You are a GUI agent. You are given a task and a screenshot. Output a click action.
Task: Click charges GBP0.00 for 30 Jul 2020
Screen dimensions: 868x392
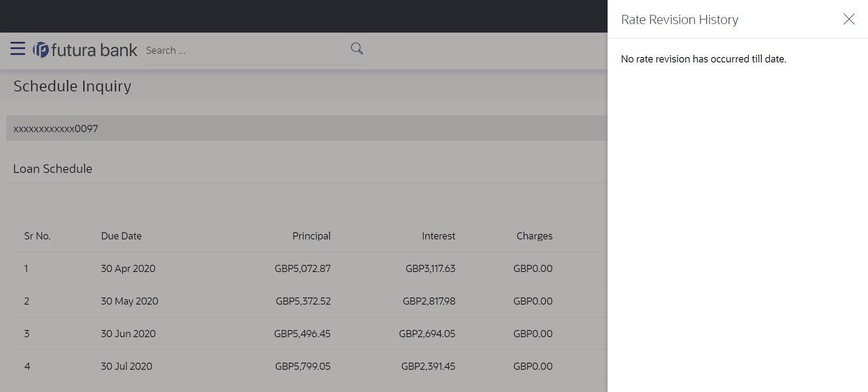click(x=533, y=366)
